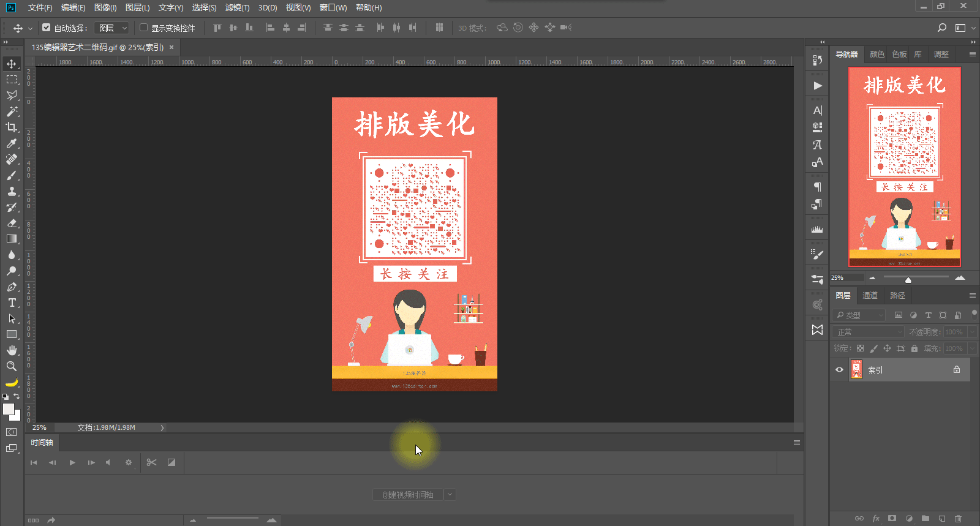Open the blend mode 正常 dropdown

(868, 332)
